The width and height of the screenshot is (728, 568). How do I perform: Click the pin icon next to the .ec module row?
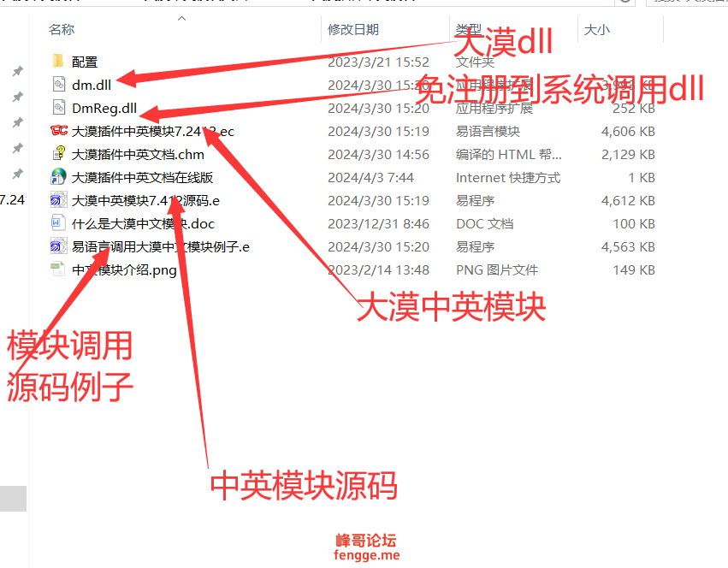[18, 148]
